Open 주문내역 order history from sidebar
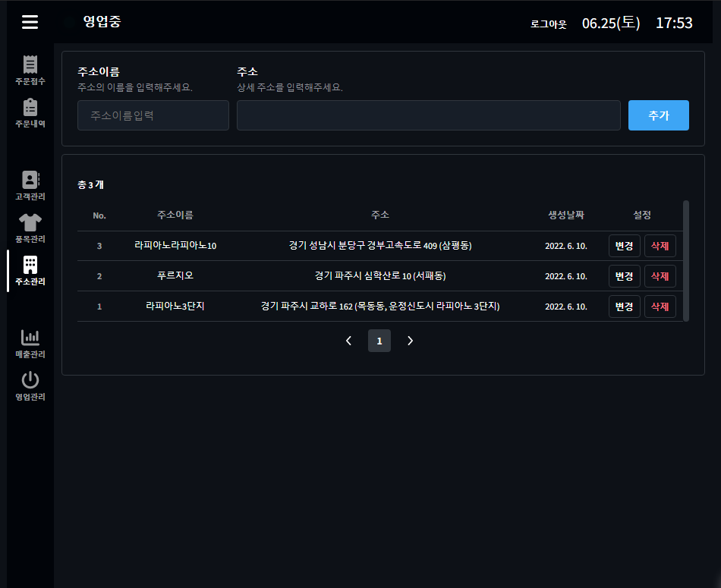The image size is (721, 588). tap(30, 112)
